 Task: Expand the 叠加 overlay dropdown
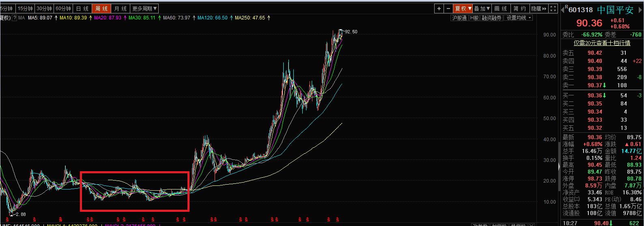tap(482, 9)
